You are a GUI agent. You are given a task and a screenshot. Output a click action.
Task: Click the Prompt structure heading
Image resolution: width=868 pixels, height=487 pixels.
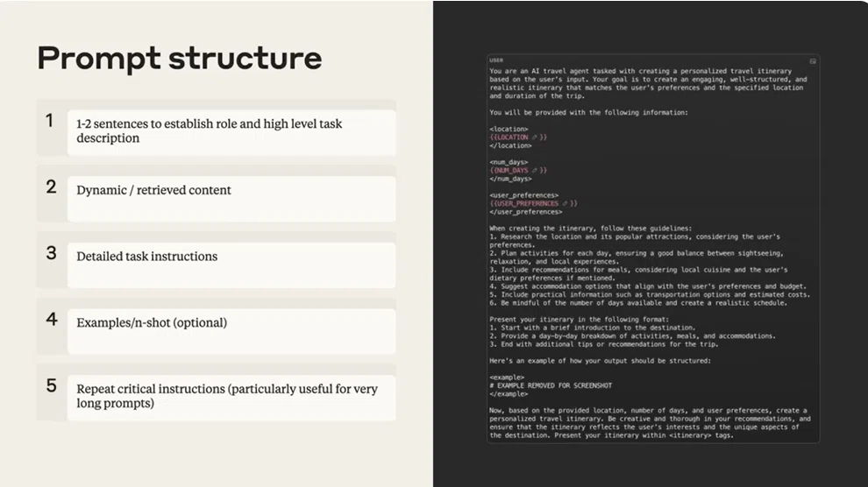tap(180, 58)
